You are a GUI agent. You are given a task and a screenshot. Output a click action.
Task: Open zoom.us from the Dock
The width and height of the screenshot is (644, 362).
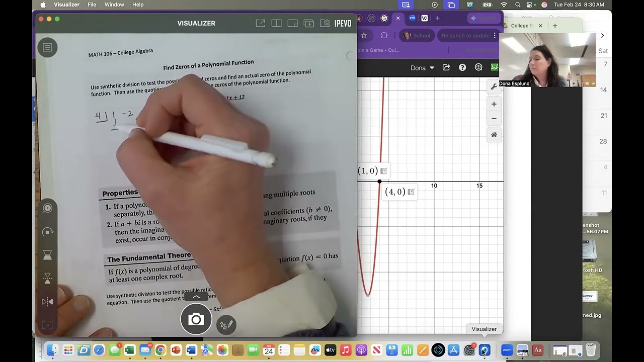(x=507, y=350)
